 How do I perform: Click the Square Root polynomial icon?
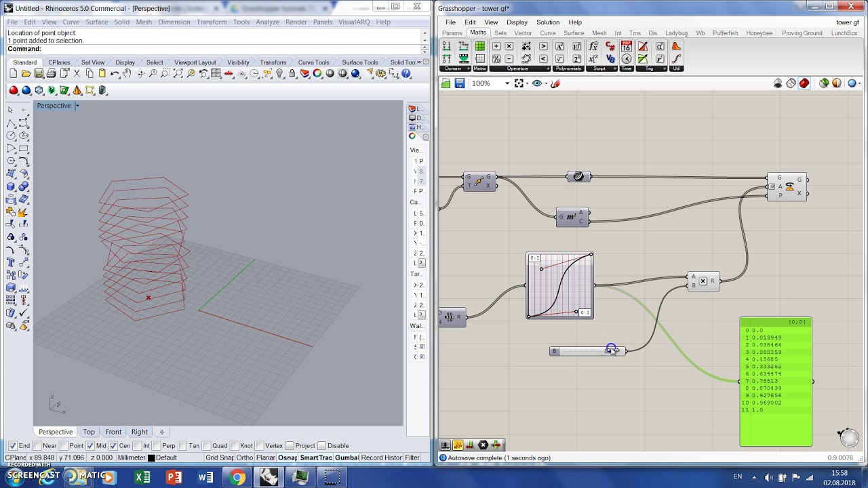tap(559, 59)
